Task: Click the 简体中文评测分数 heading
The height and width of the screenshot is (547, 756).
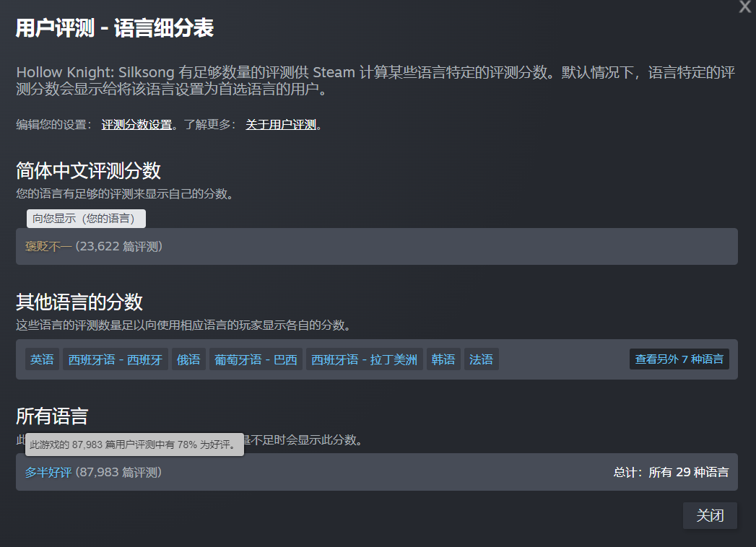Action: coord(88,170)
